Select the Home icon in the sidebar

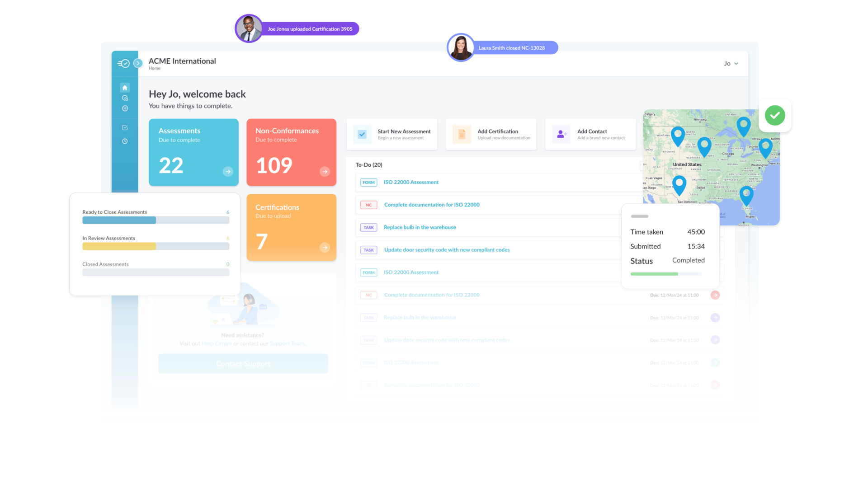pyautogui.click(x=125, y=87)
